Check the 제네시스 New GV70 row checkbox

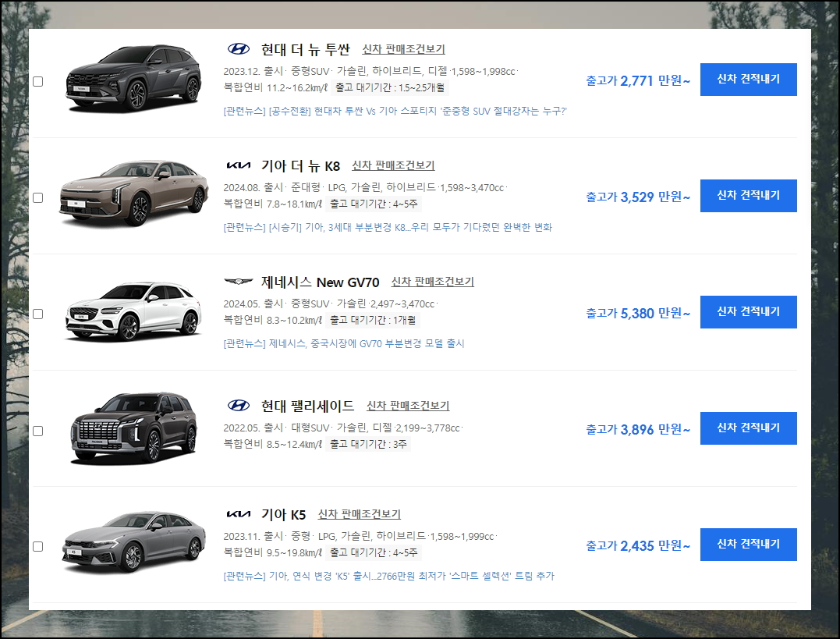pos(38,314)
